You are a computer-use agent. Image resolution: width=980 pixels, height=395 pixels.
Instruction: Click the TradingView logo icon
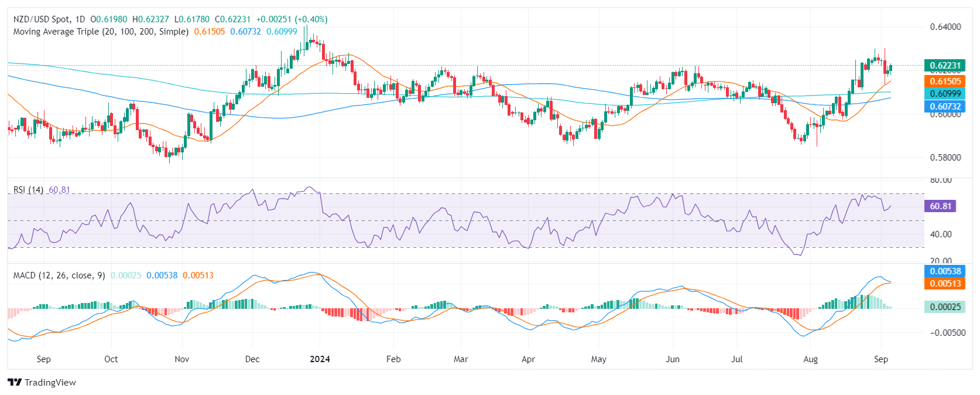click(15, 382)
